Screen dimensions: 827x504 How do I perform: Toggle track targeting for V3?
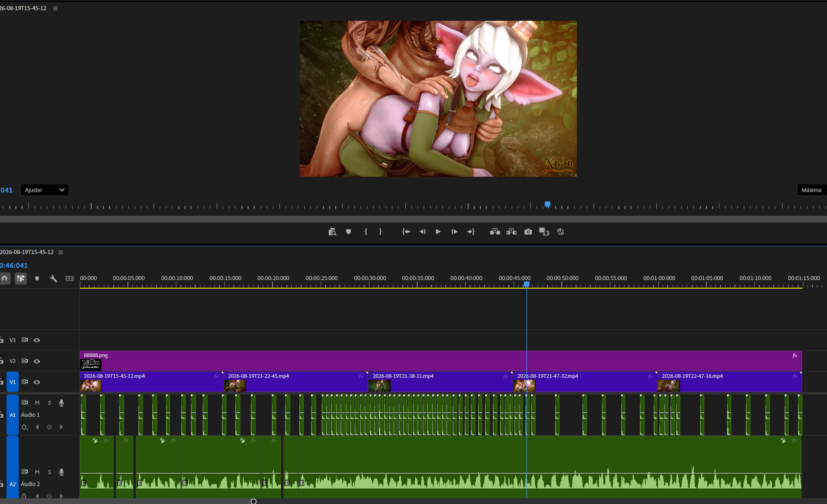pyautogui.click(x=13, y=340)
